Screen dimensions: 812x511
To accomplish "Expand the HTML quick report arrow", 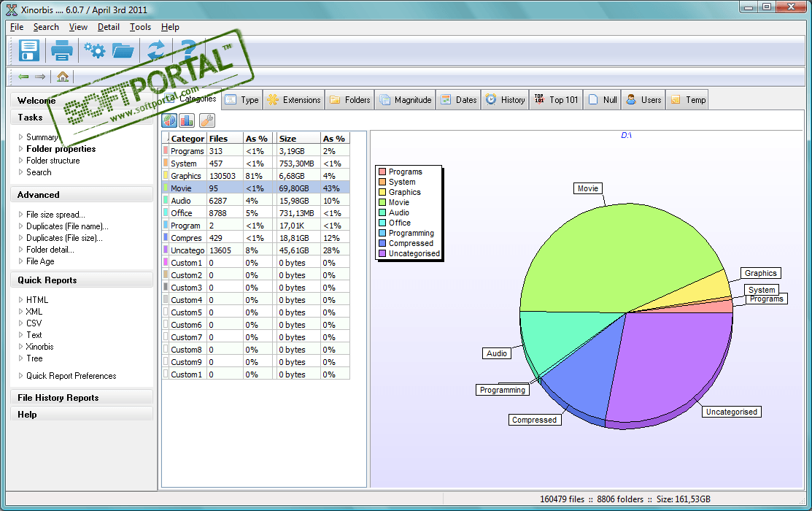I will [x=20, y=299].
